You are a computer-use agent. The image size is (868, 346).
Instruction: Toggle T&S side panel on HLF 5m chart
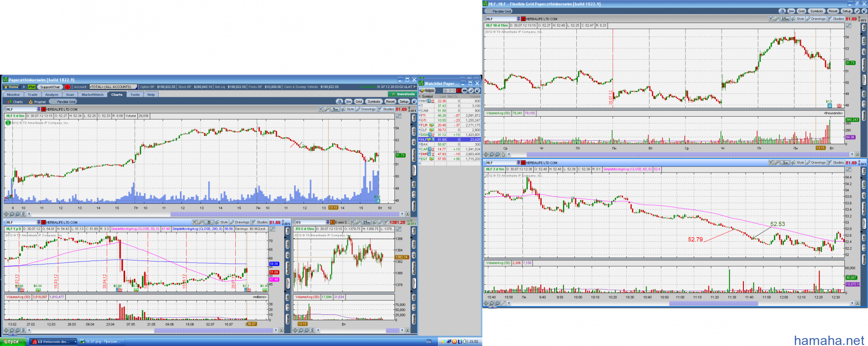414,131
